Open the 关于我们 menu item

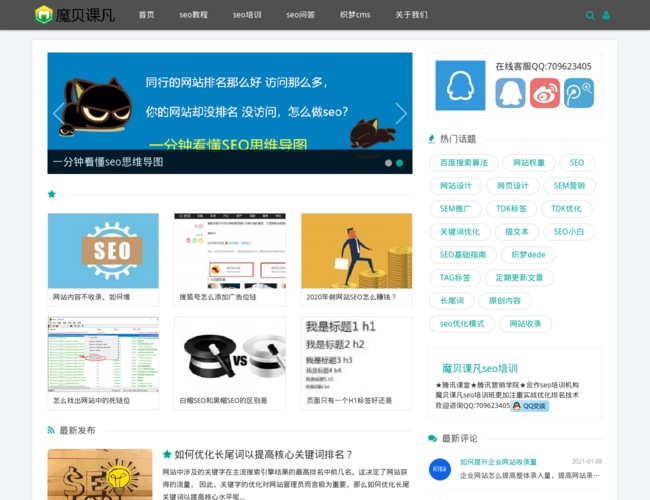coord(411,15)
